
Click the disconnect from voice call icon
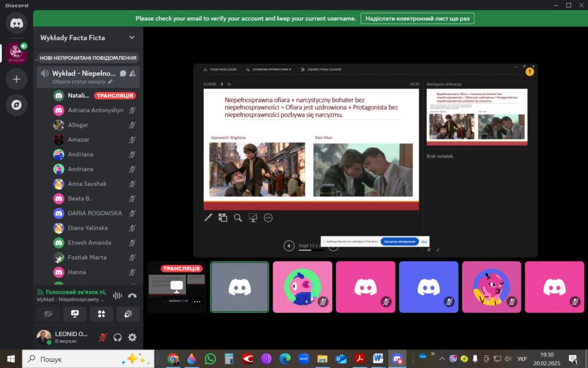(132, 296)
